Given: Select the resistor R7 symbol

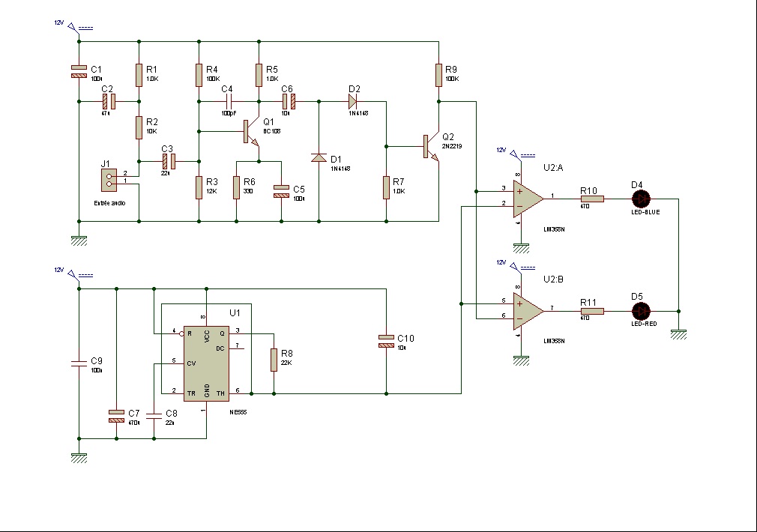Looking at the screenshot, I should coord(386,187).
